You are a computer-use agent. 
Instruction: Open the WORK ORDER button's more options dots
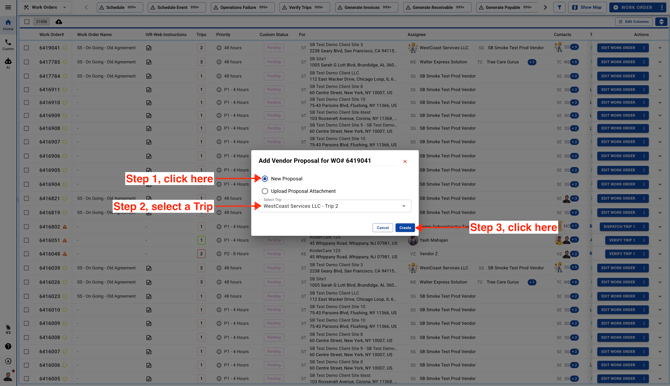tap(662, 7)
